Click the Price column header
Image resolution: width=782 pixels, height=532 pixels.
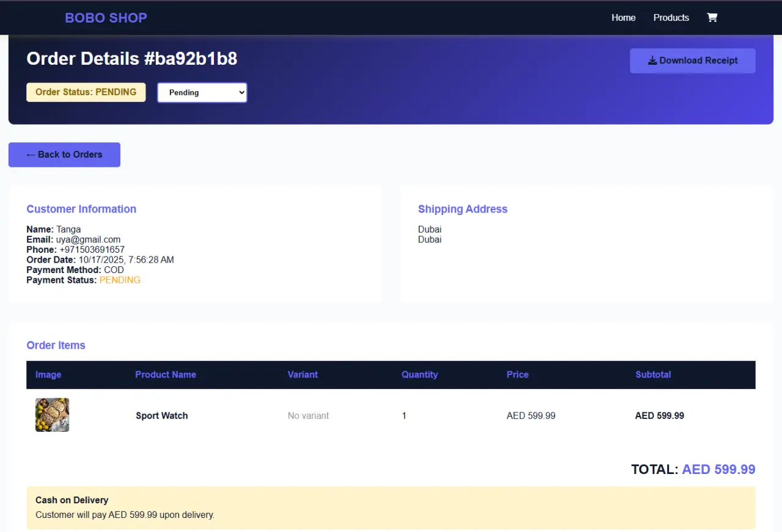(517, 374)
